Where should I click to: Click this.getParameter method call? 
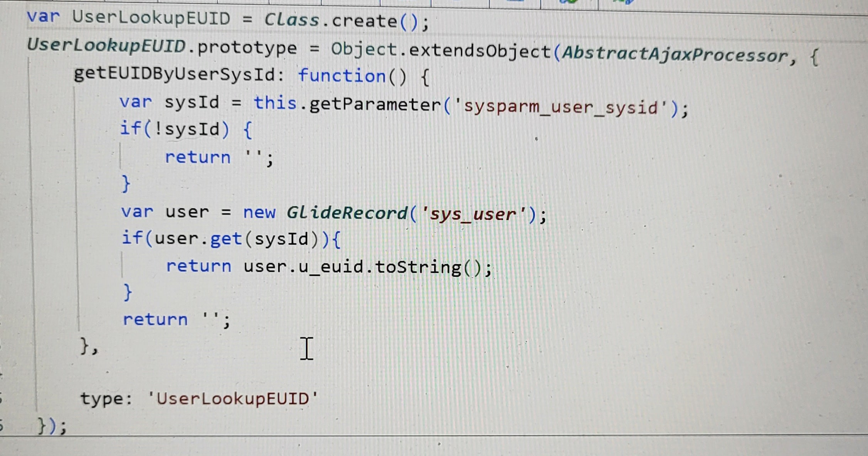tap(347, 104)
